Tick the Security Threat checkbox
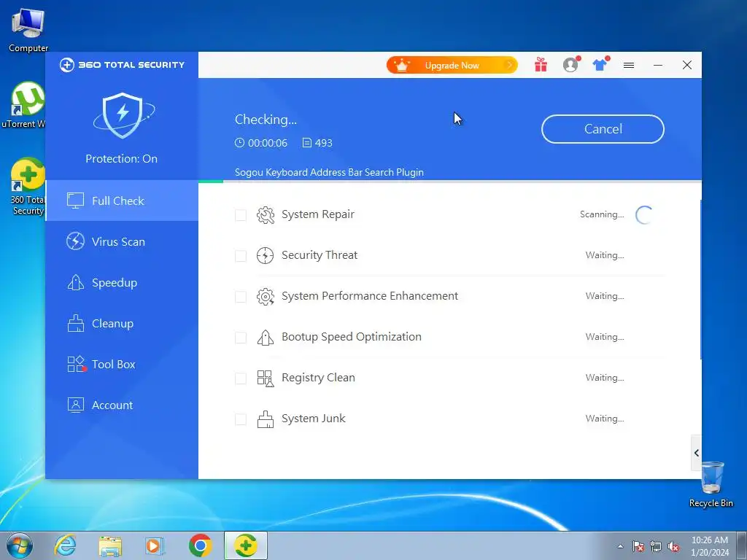 pyautogui.click(x=241, y=256)
